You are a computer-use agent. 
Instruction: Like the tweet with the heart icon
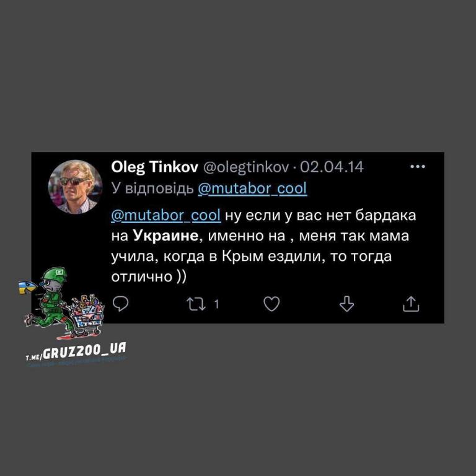(271, 304)
